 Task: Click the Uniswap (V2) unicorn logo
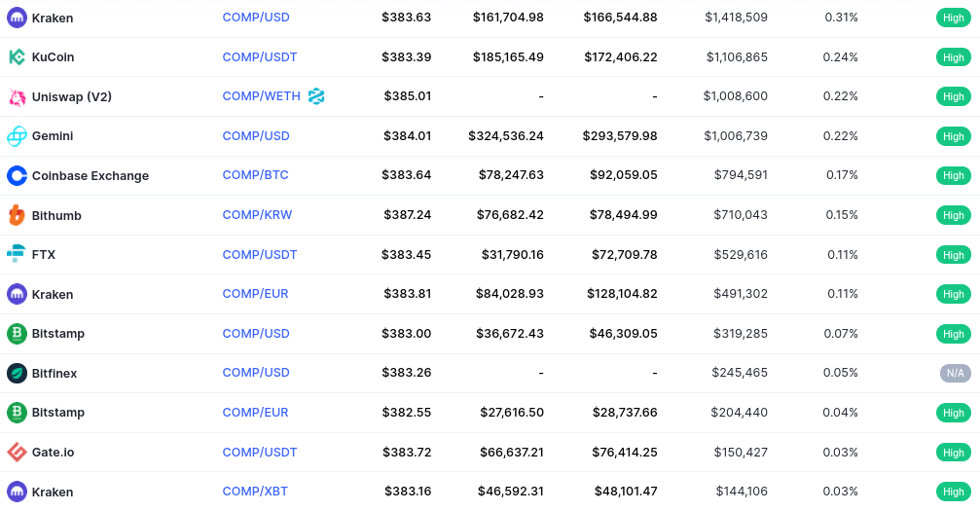pyautogui.click(x=17, y=97)
